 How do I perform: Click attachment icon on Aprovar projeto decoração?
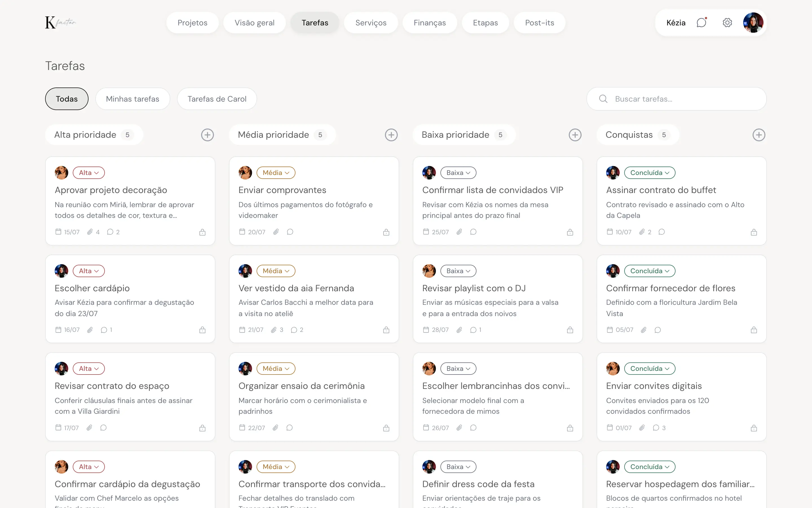[90, 232]
